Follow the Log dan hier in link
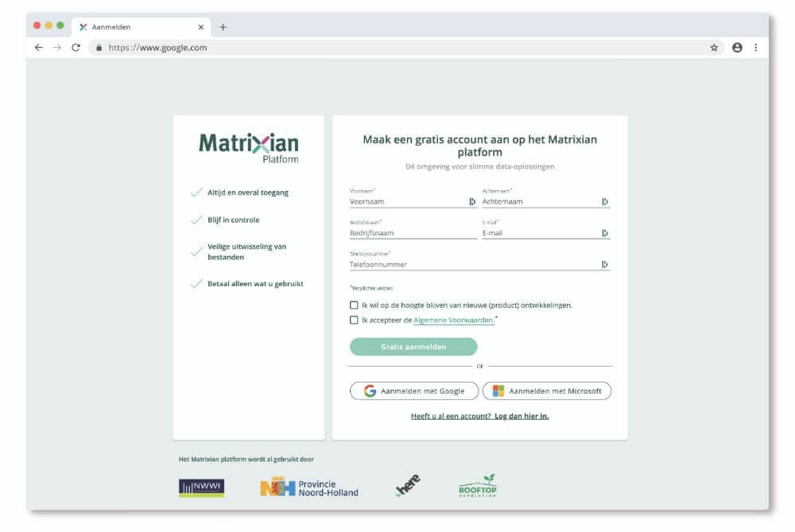Viewport: 795px width, 532px height. coord(522,417)
